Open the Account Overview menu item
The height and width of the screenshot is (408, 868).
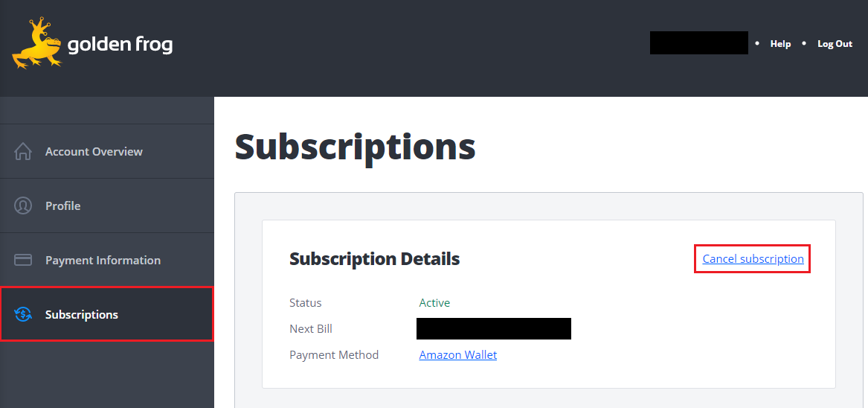click(107, 151)
